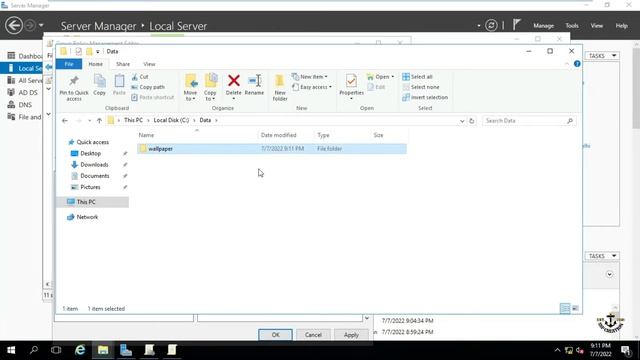Click the Paste ribbon icon
Image resolution: width=640 pixels, height=360 pixels.
119,85
